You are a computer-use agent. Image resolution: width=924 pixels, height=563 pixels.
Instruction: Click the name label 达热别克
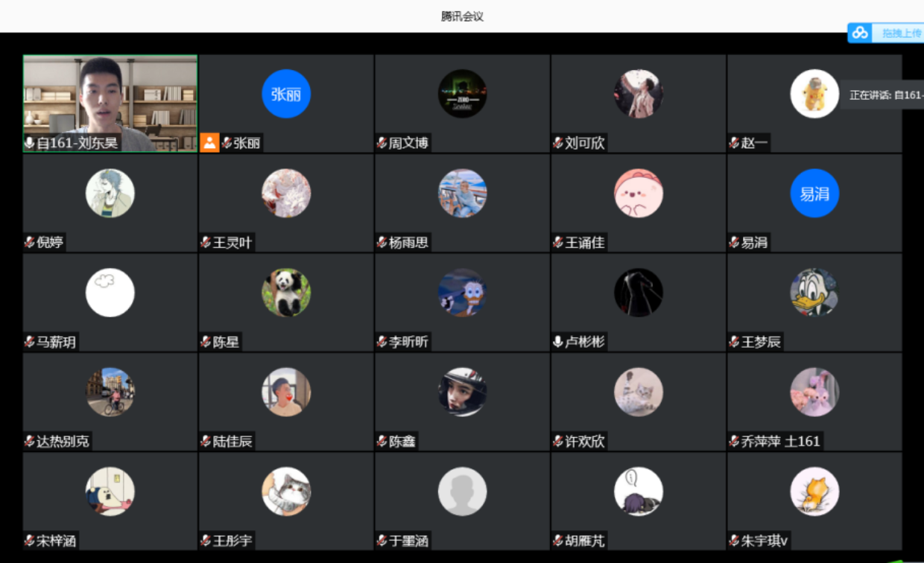pos(63,442)
